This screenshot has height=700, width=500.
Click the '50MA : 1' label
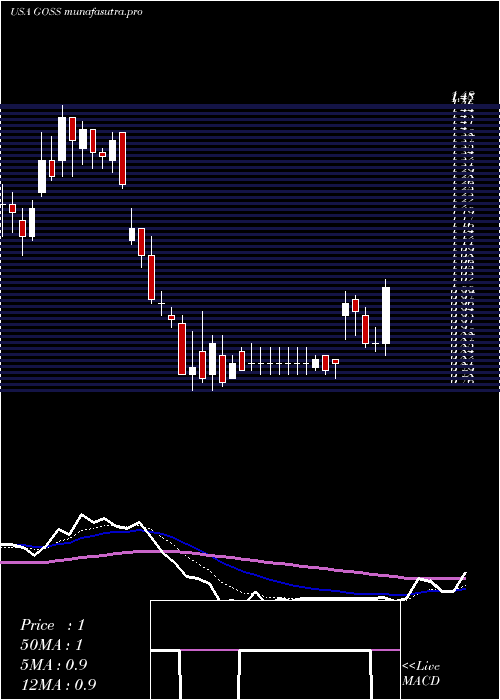[x=52, y=645]
